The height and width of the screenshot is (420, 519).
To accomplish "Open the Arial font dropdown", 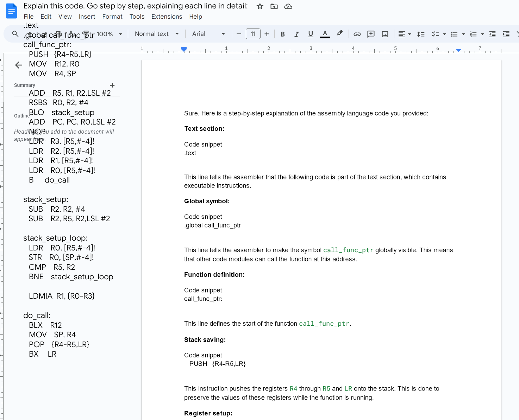I will pyautogui.click(x=208, y=34).
